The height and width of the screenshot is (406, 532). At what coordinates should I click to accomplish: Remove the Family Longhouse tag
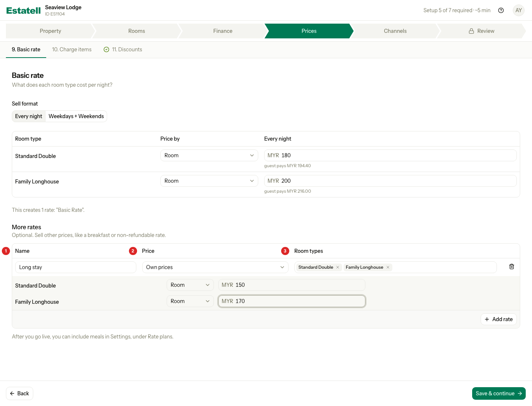388,267
